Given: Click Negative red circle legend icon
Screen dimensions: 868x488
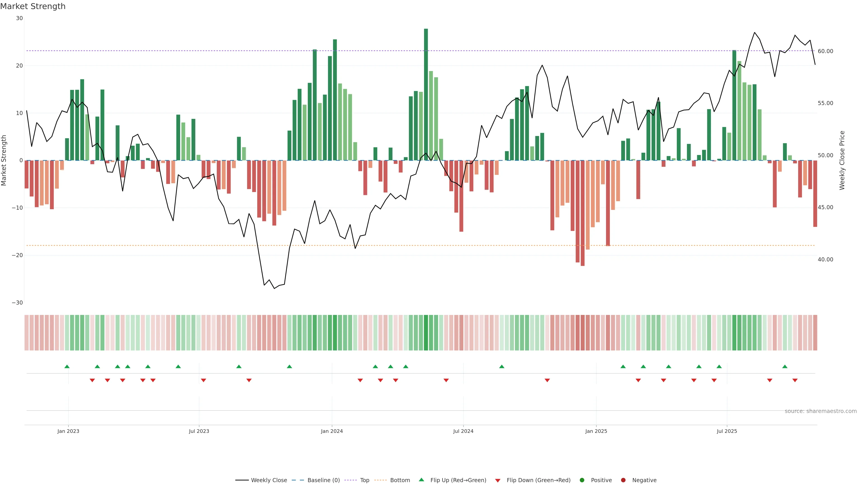Looking at the screenshot, I should [623, 480].
